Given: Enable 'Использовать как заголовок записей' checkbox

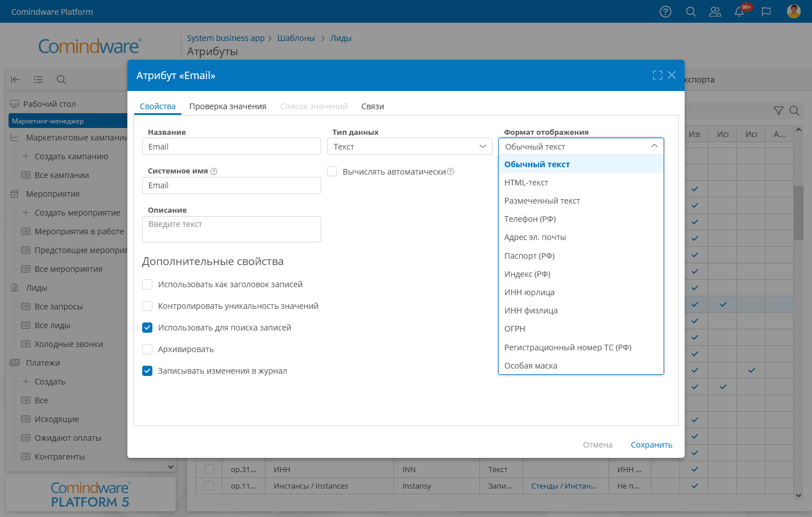Looking at the screenshot, I should tap(147, 284).
